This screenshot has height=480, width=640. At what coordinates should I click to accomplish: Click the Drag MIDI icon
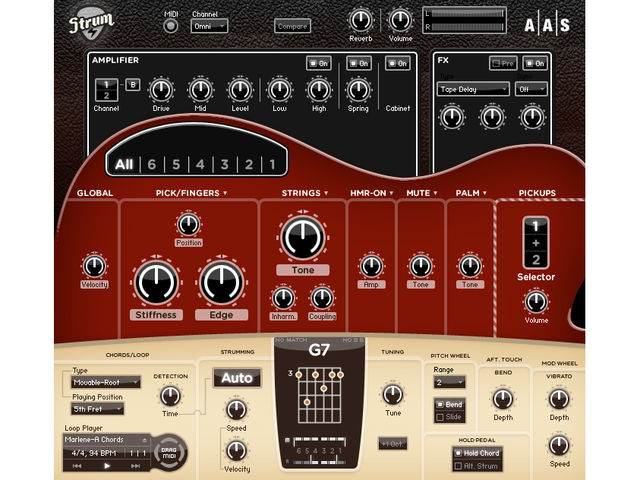pyautogui.click(x=169, y=452)
